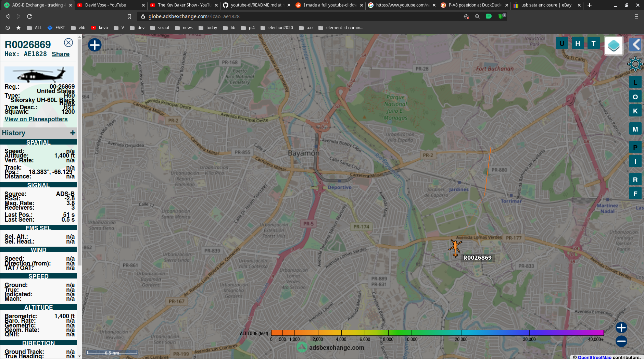
Task: Open the green shield extension icon
Action: (x=502, y=16)
